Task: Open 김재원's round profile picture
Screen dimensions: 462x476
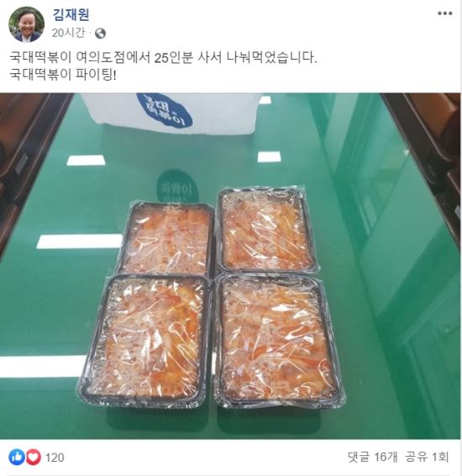Action: tap(27, 24)
